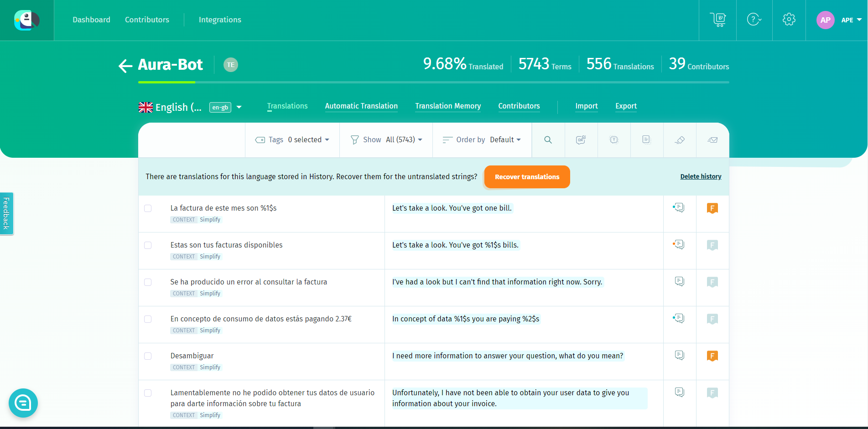
Task: Open comments for 'En concepto de consumo' row
Action: tap(679, 319)
